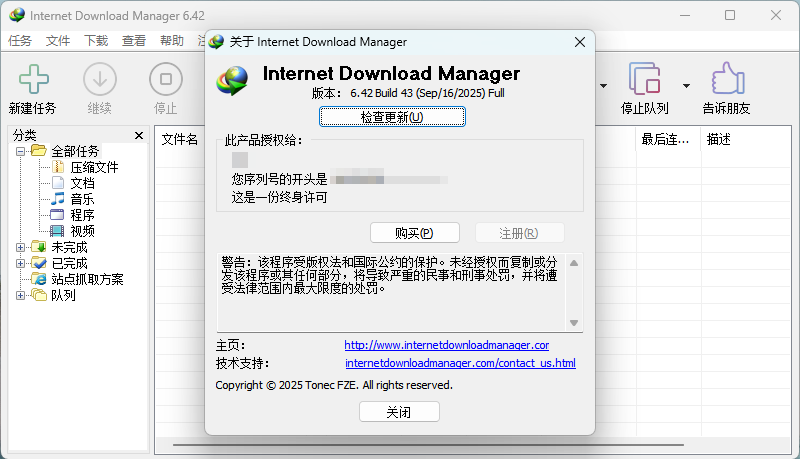Image resolution: width=800 pixels, height=459 pixels.
Task: Expand the 未完成 tree node
Action: (x=20, y=247)
